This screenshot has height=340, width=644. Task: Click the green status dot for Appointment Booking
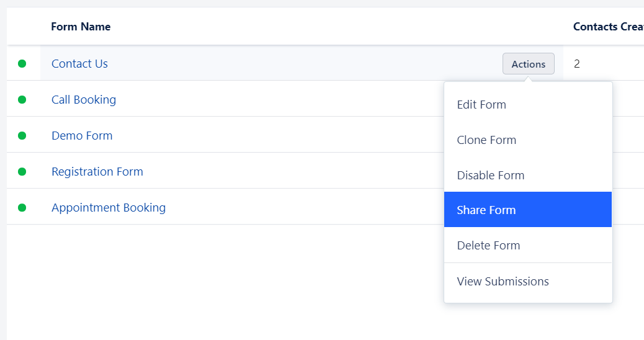(x=22, y=208)
